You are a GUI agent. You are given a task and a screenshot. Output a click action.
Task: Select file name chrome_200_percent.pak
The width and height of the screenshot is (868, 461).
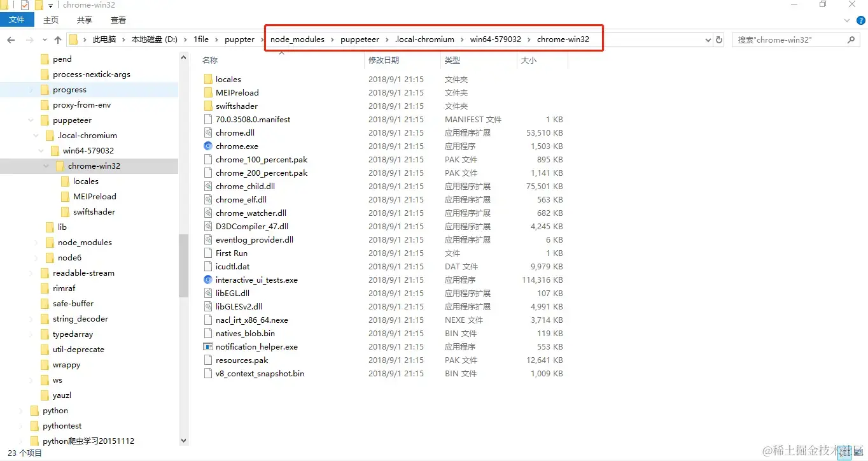pyautogui.click(x=262, y=173)
